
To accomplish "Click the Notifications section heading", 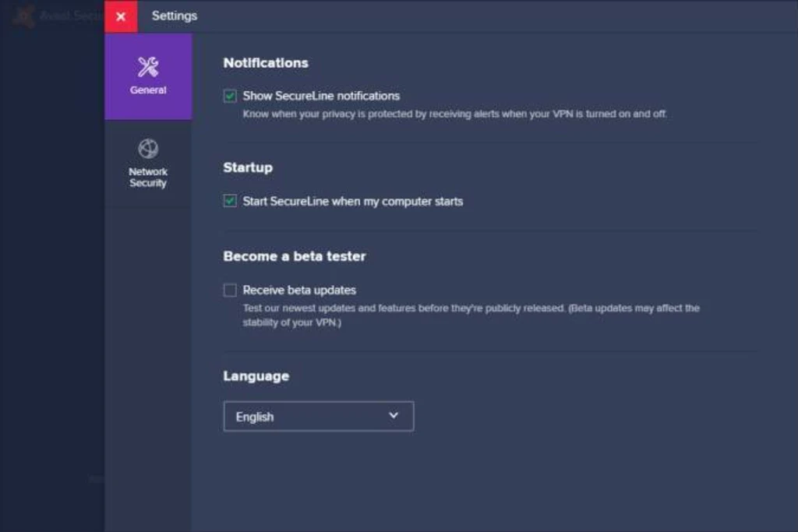I will pyautogui.click(x=266, y=63).
